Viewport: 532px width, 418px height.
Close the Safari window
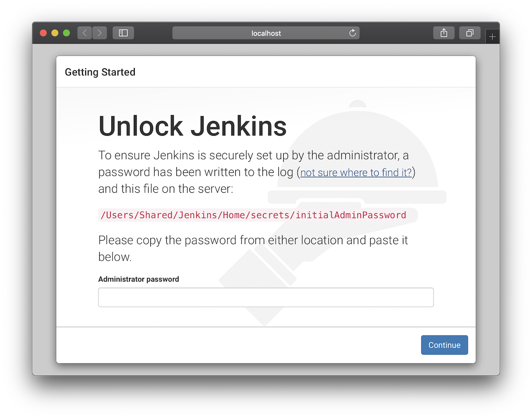[43, 33]
